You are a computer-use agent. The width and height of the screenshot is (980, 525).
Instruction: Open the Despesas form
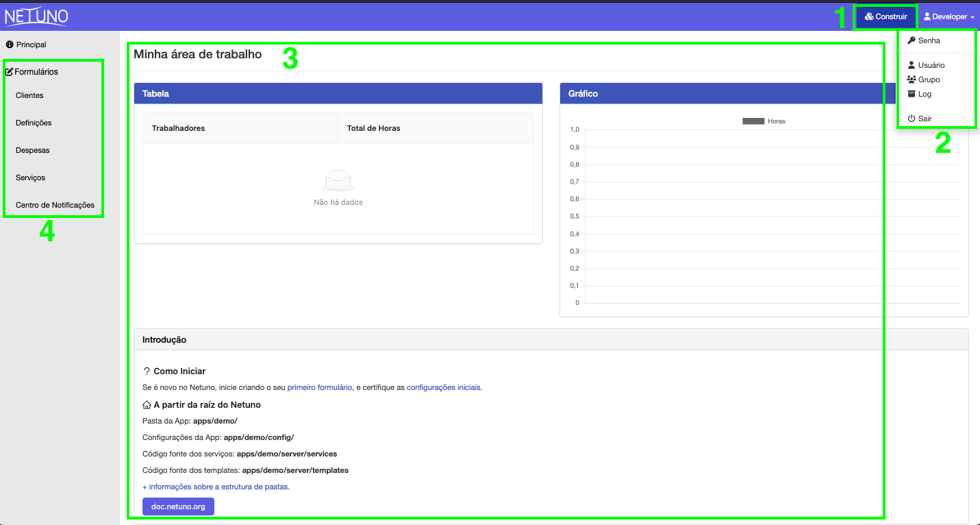tap(33, 150)
